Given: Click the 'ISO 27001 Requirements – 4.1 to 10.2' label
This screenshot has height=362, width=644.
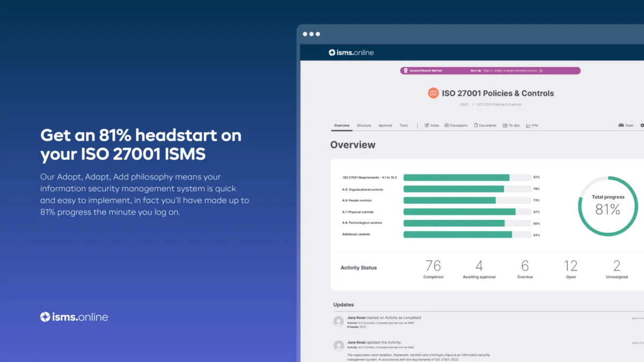Looking at the screenshot, I should [x=369, y=178].
